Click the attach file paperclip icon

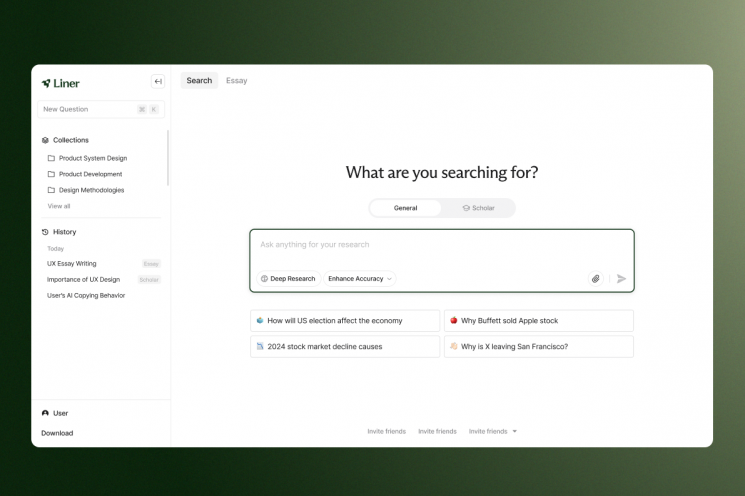595,279
